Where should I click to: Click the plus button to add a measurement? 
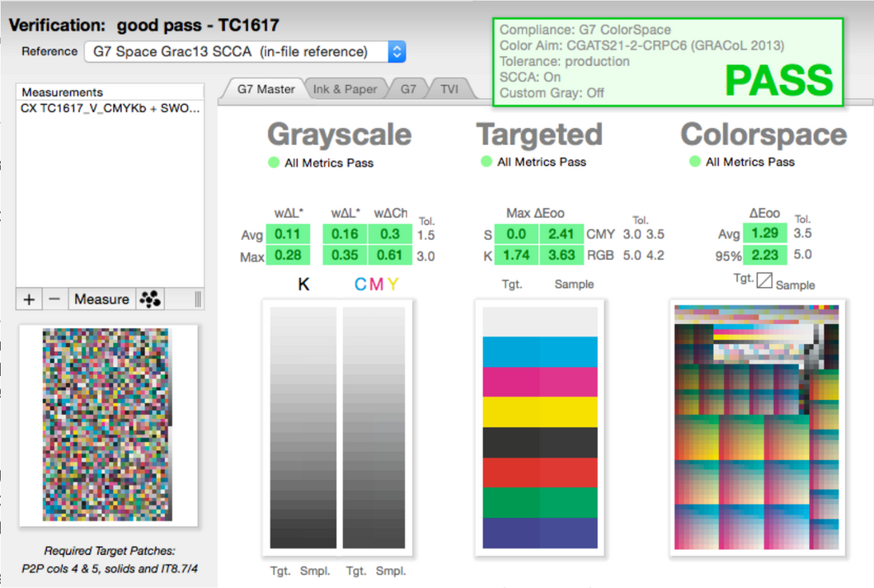tap(29, 299)
